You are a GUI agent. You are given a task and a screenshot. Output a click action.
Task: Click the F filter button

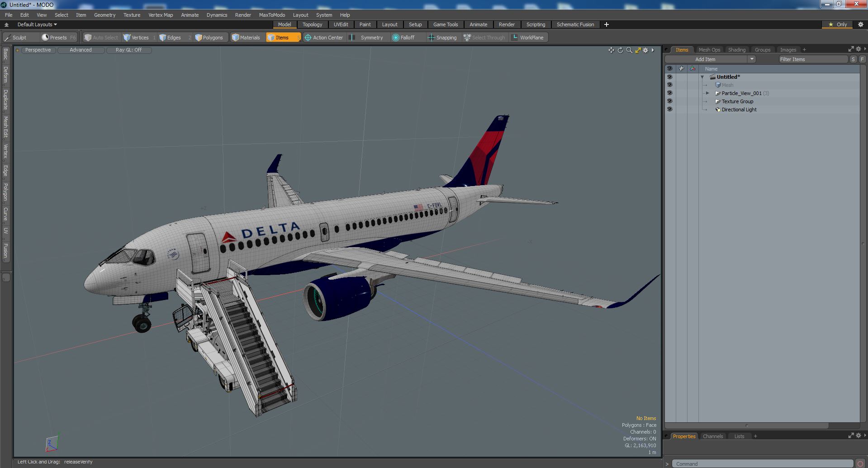coord(862,59)
